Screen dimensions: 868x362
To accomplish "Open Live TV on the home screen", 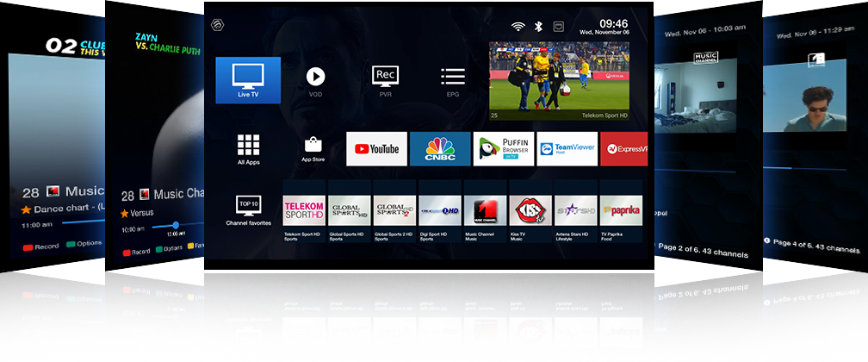I will coord(248,80).
